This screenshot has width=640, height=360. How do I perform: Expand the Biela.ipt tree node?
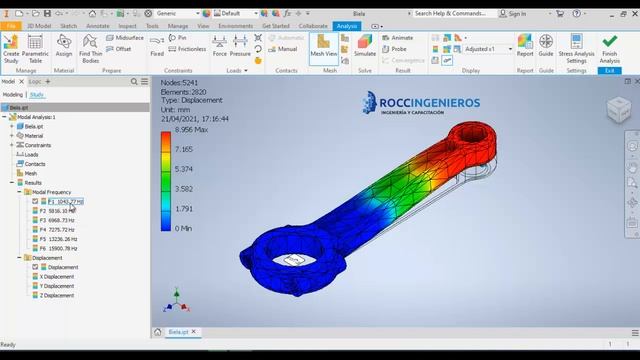pos(12,126)
